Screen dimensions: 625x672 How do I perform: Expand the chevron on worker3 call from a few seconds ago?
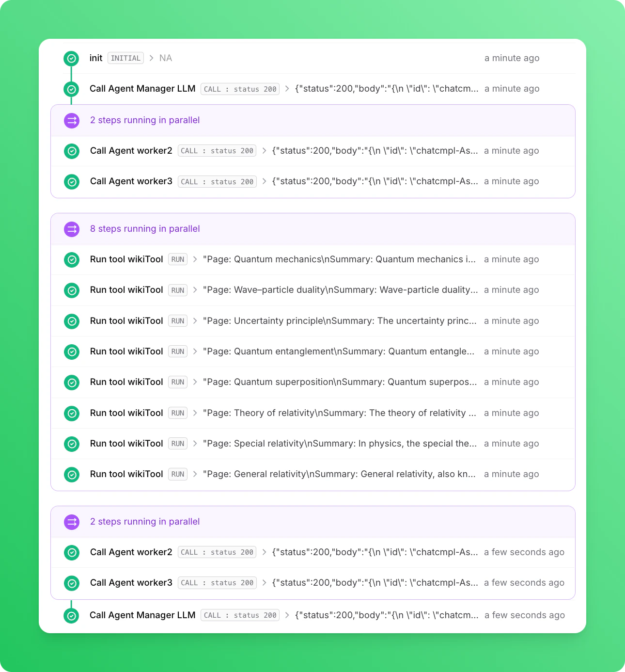point(264,583)
